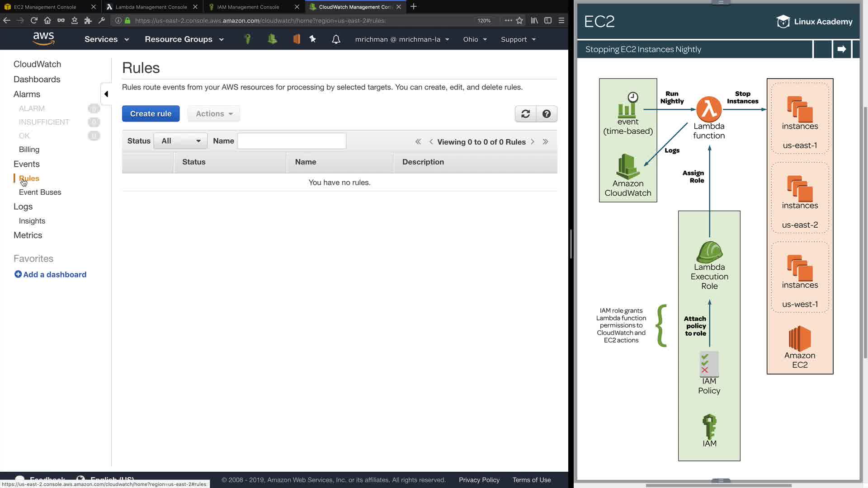Viewport: 868px width, 488px height.
Task: Click the browser reload page icon
Action: click(x=34, y=20)
